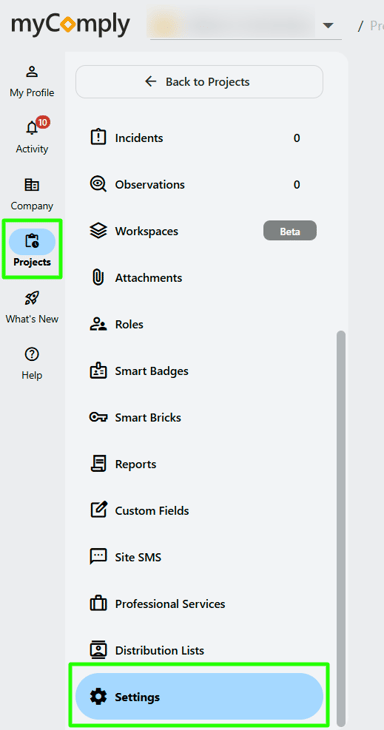Image resolution: width=384 pixels, height=730 pixels.
Task: Click the Beta badge next to Workspaces
Action: [x=290, y=231]
